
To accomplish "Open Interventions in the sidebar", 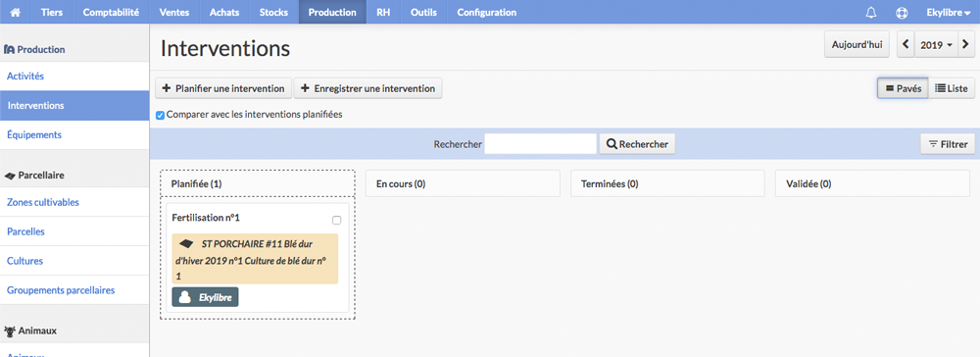I will coord(74,106).
